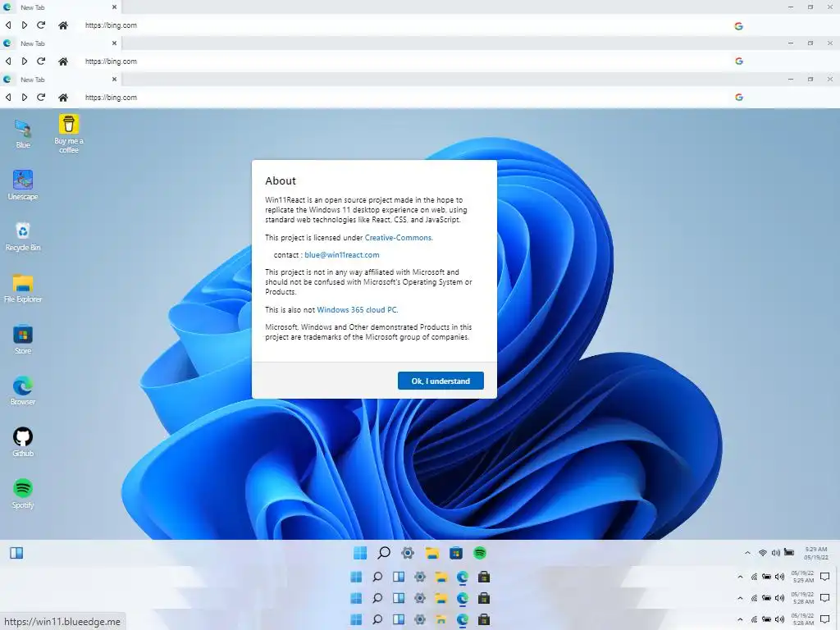Click the home icon in the second browser window
The image size is (840, 630).
pyautogui.click(x=62, y=61)
